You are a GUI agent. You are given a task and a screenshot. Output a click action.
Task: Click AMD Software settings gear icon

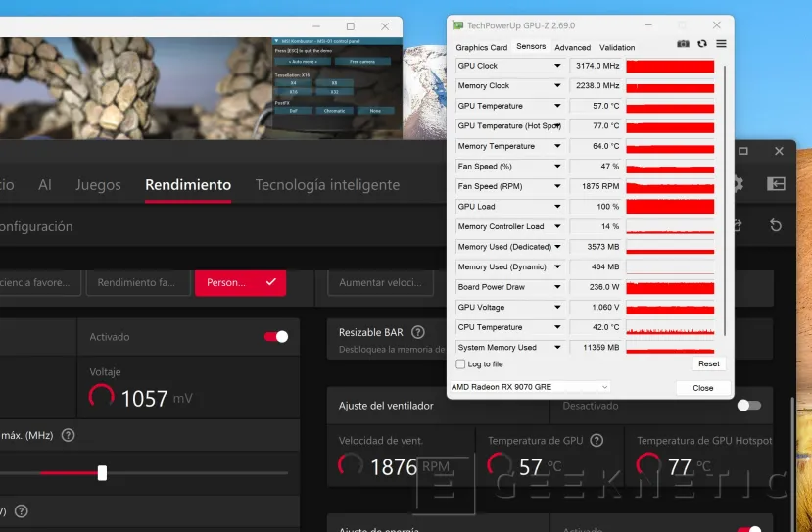click(x=738, y=183)
